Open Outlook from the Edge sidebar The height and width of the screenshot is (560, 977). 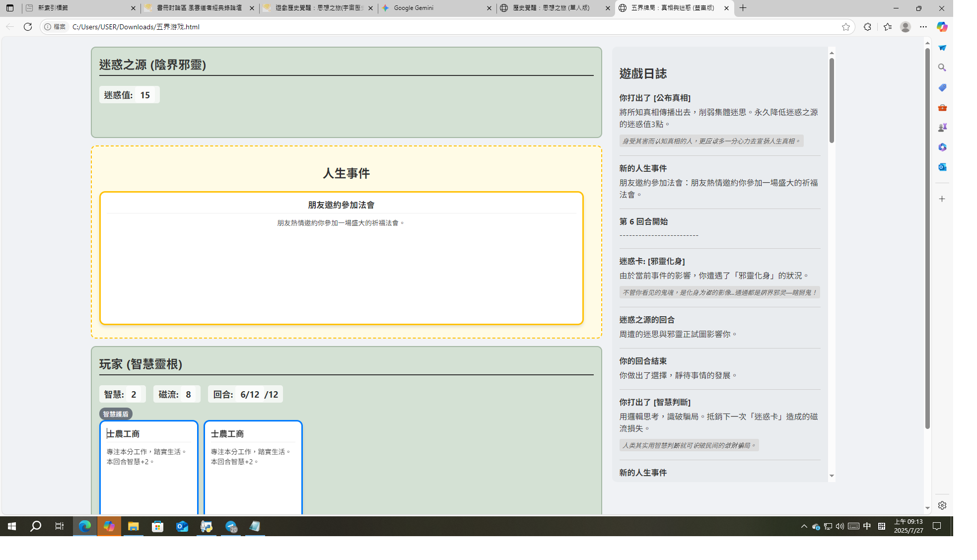[x=942, y=167]
